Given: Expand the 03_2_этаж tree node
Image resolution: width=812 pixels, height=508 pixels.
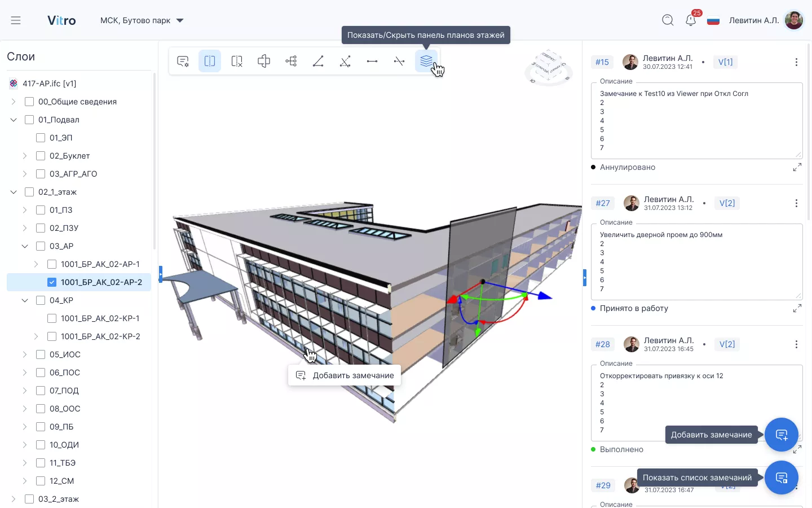Looking at the screenshot, I should click(x=14, y=499).
